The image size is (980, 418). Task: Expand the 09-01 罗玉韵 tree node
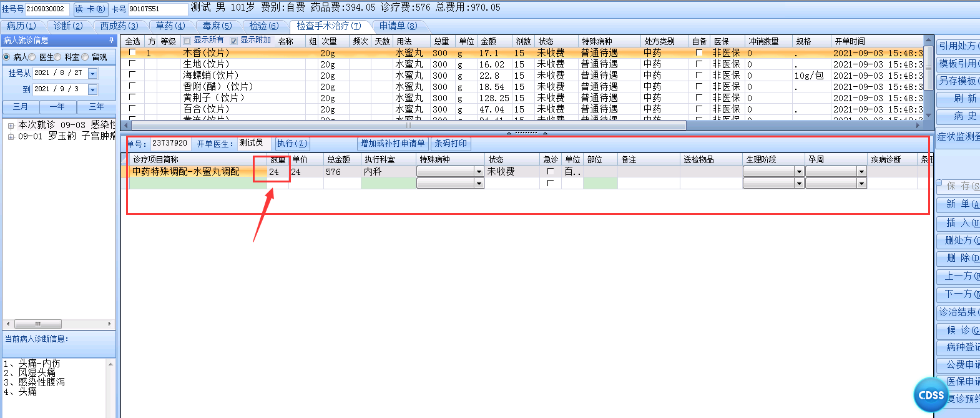click(11, 136)
